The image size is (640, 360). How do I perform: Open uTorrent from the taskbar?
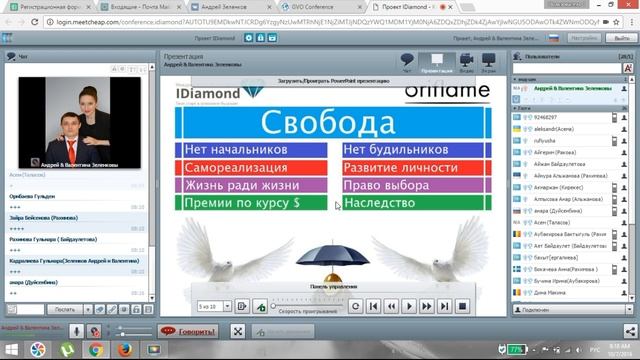[67, 350]
